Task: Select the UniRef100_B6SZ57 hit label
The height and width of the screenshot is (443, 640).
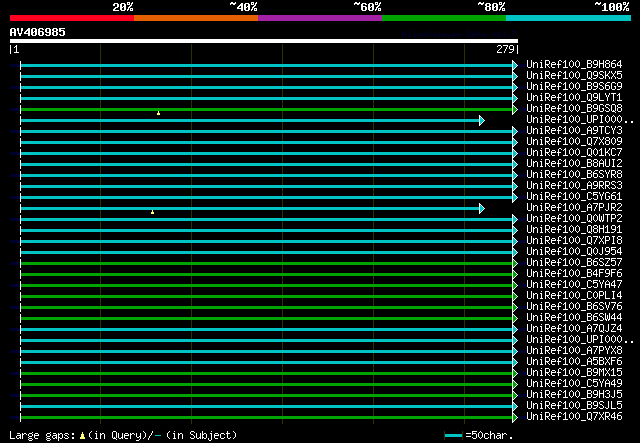Action: pyautogui.click(x=574, y=263)
